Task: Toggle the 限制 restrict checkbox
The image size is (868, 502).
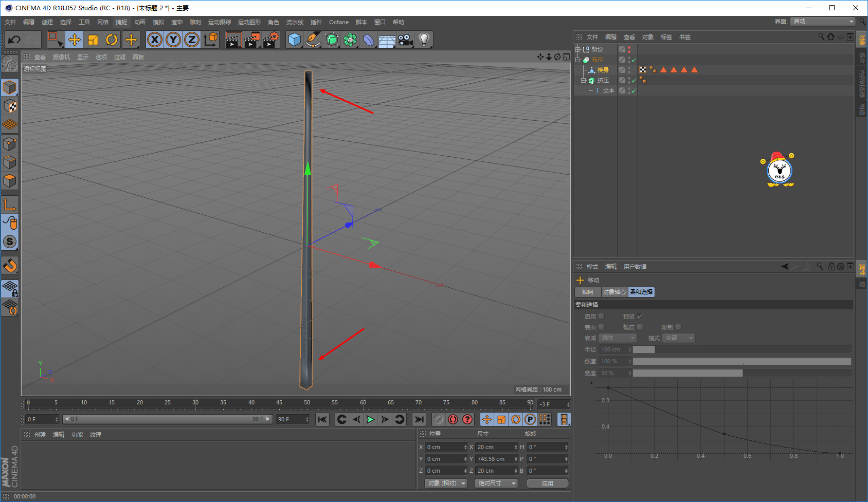Action: pyautogui.click(x=678, y=327)
